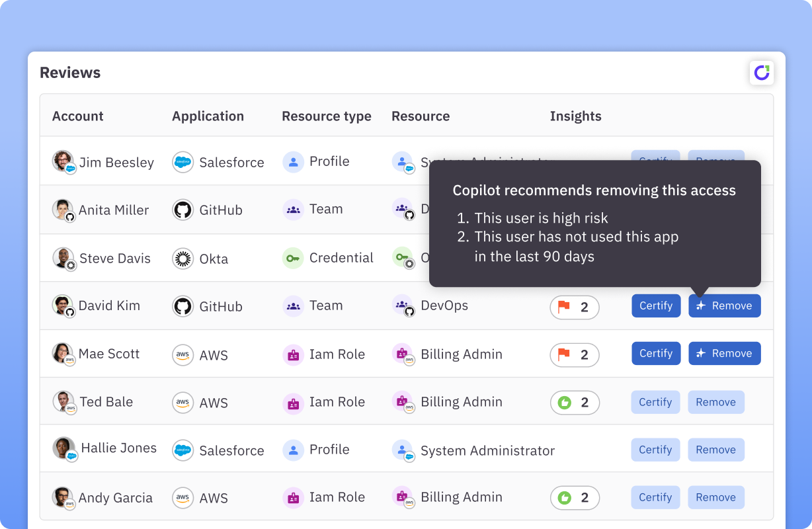The height and width of the screenshot is (529, 812).
Task: Open the Copilot assistant icon top right
Action: [x=761, y=73]
